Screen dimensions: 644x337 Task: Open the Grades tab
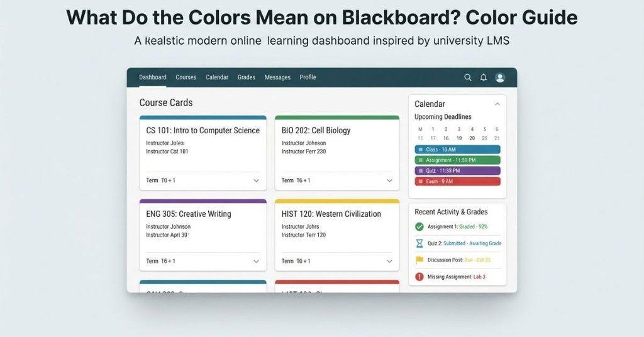pyautogui.click(x=247, y=77)
